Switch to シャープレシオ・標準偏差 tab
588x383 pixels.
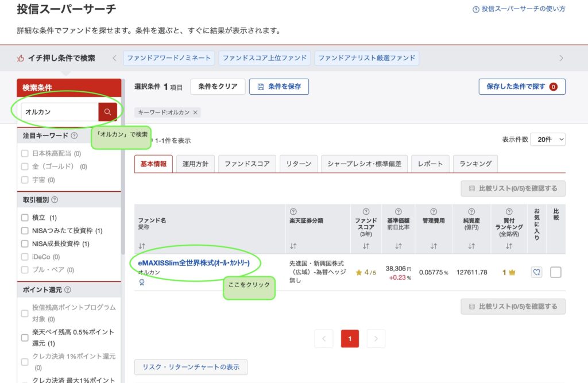(365, 164)
